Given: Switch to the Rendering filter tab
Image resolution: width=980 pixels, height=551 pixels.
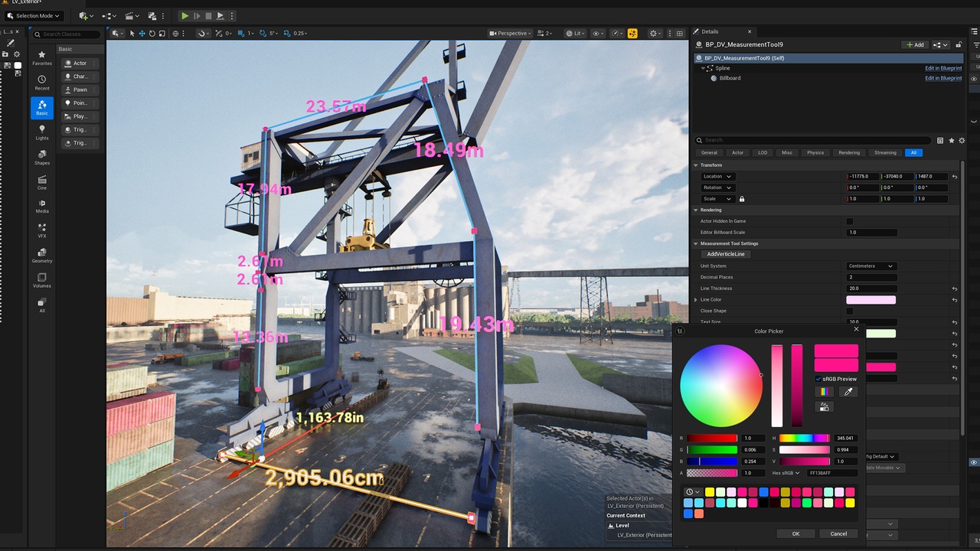Looking at the screenshot, I should [849, 152].
